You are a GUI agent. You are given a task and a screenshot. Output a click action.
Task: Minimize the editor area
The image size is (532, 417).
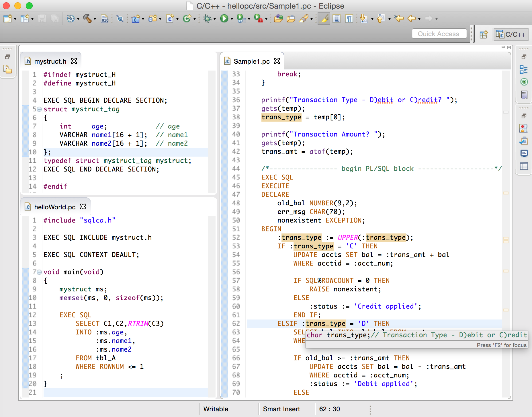pyautogui.click(x=503, y=47)
